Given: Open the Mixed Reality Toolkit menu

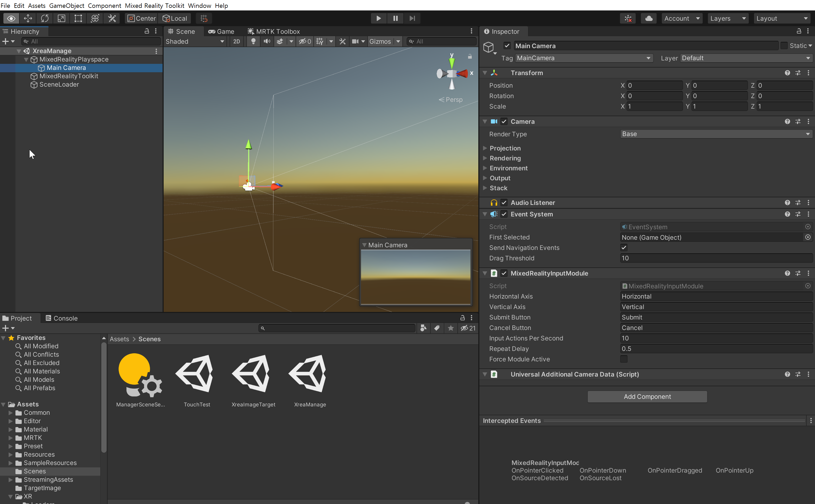Looking at the screenshot, I should (x=154, y=5).
